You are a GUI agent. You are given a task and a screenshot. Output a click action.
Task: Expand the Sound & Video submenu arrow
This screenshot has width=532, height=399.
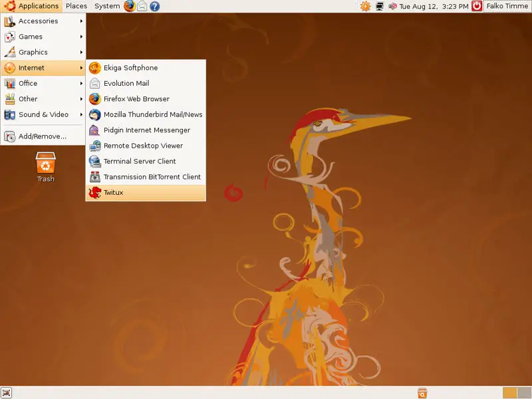pos(81,114)
